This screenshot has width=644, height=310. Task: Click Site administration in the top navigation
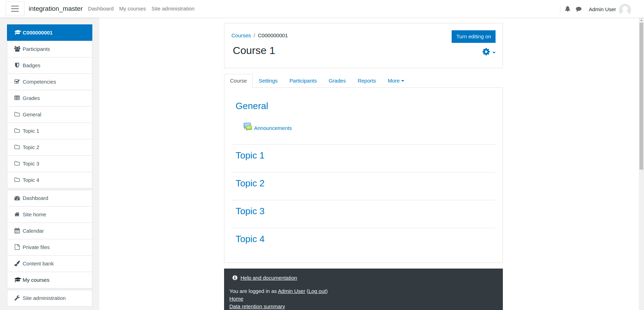[173, 9]
